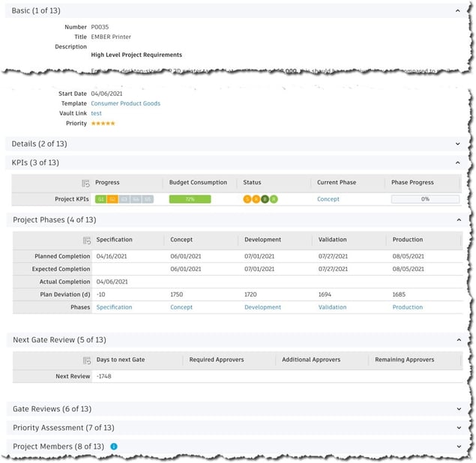
Task: Open the Development link in Phases row
Action: coord(262,307)
